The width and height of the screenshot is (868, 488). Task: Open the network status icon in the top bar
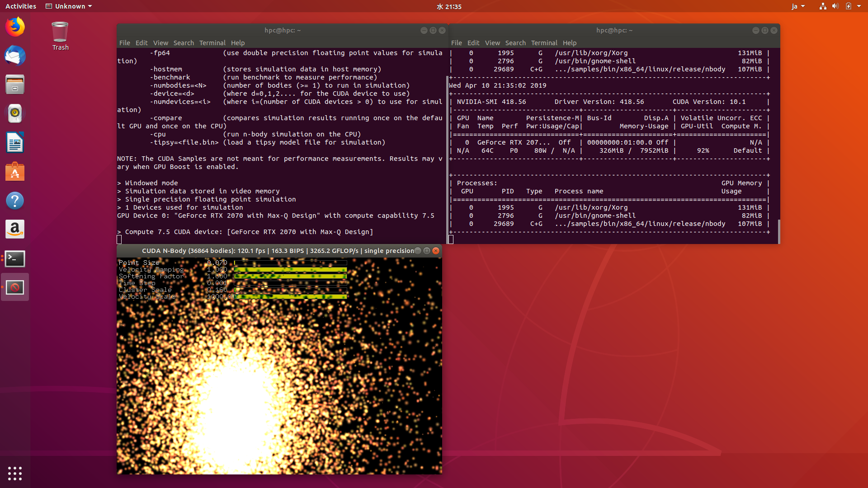coord(823,6)
